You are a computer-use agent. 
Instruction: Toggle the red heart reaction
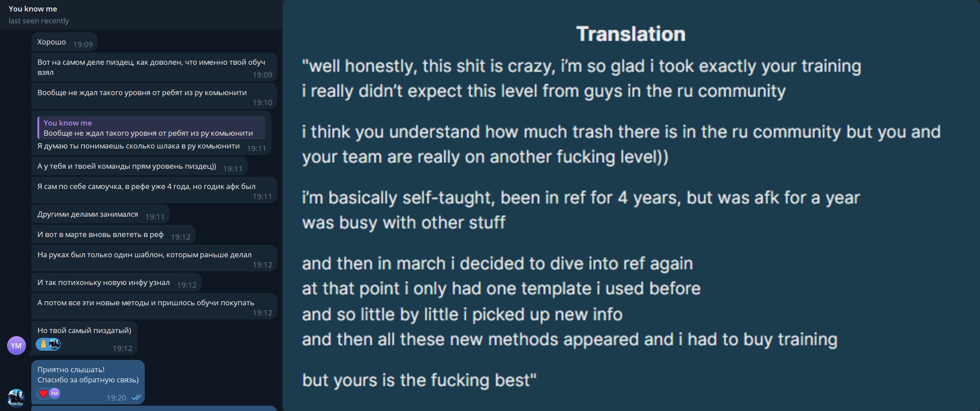[43, 393]
